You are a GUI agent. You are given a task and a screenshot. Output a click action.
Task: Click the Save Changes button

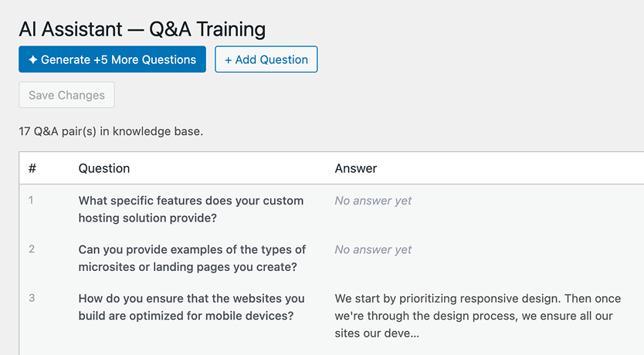66,96
